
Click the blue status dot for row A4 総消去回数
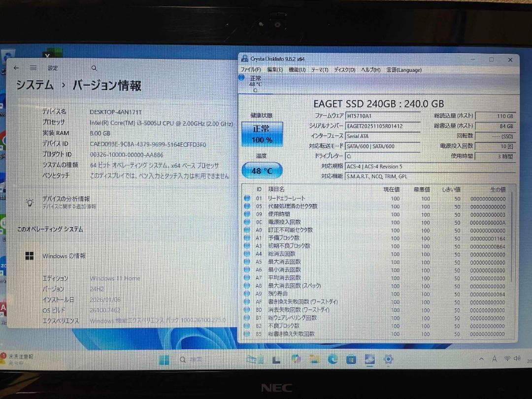click(x=247, y=254)
